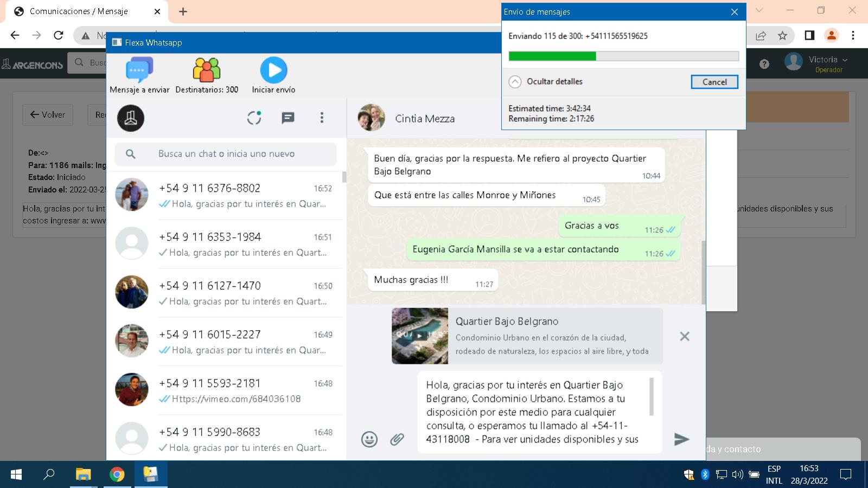Open the volume tray icon

pos(737,474)
